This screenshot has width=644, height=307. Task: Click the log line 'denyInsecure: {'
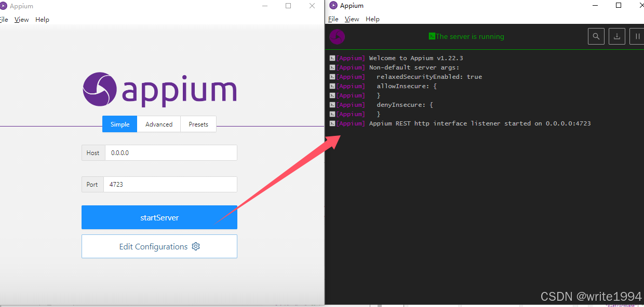pos(405,105)
